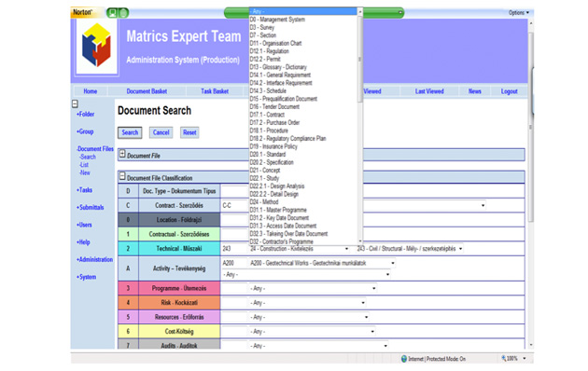The width and height of the screenshot is (588, 371).
Task: Open the Programme - Ütemezés Any dropdown
Action: coord(313,288)
